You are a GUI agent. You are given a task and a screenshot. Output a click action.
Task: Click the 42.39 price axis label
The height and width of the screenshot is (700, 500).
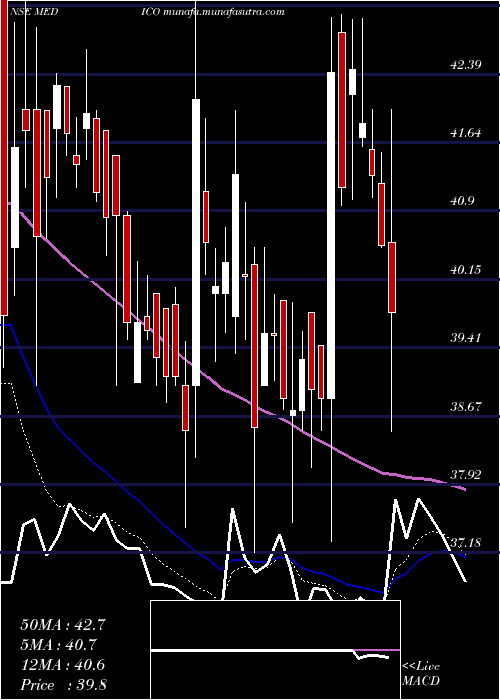(x=466, y=65)
